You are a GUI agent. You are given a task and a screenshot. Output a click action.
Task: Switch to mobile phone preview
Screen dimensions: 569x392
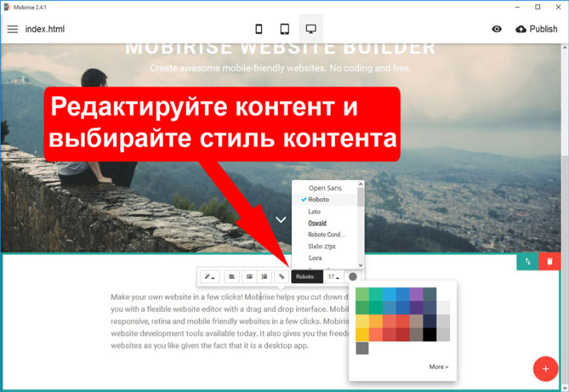258,29
